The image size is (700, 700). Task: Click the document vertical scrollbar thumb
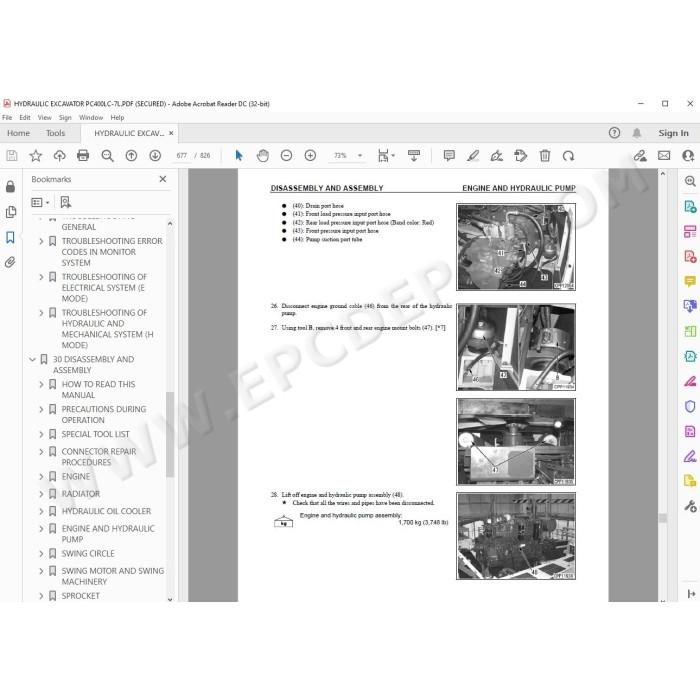click(x=663, y=518)
